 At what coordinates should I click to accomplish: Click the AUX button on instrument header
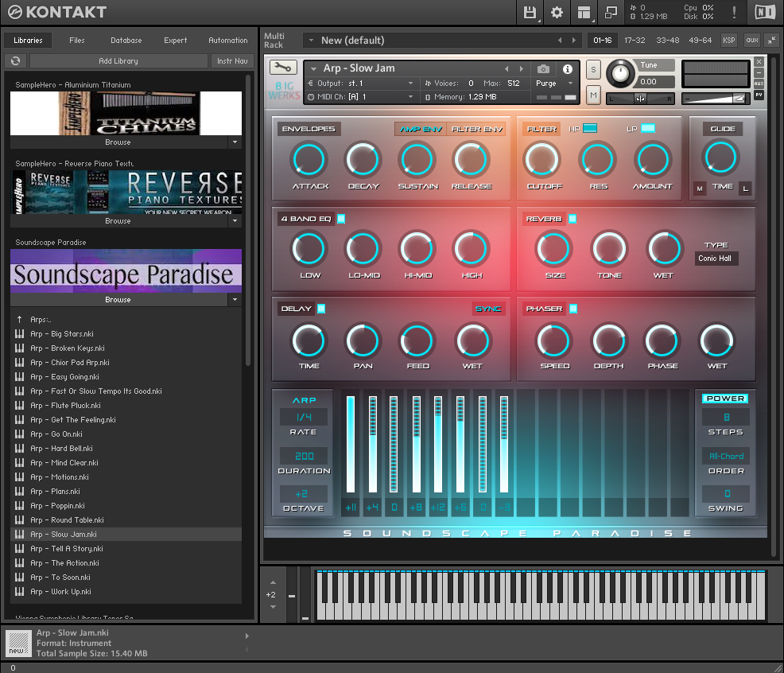(x=759, y=84)
